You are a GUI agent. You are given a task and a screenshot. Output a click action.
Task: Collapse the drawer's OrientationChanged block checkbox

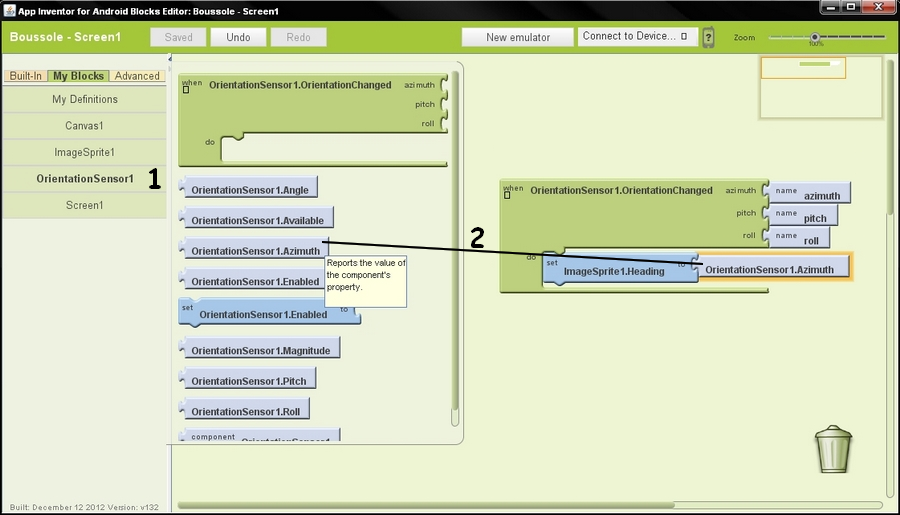pyautogui.click(x=186, y=90)
